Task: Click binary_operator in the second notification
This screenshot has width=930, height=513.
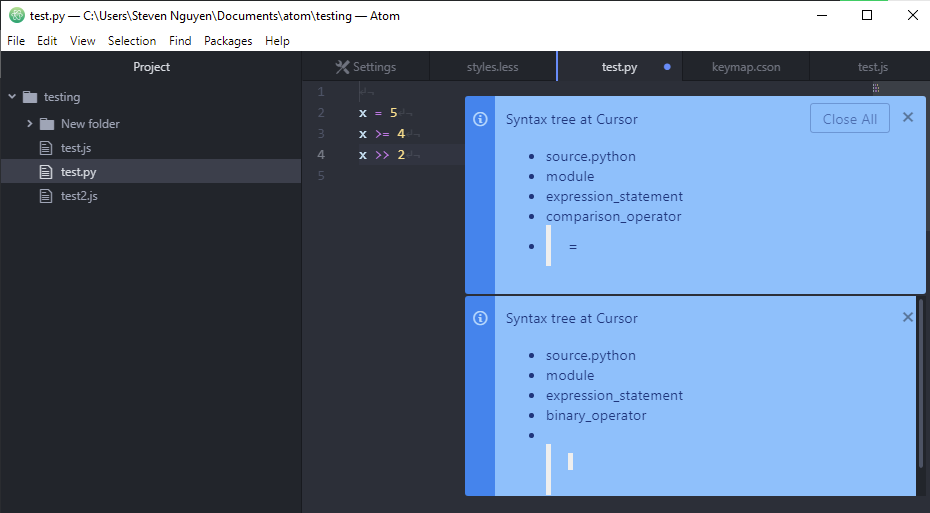Action: point(596,415)
